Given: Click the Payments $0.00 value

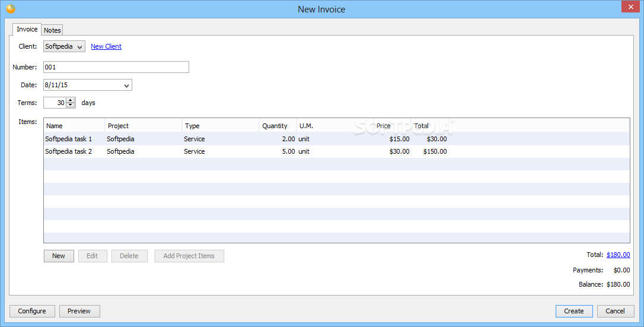Looking at the screenshot, I should (621, 270).
